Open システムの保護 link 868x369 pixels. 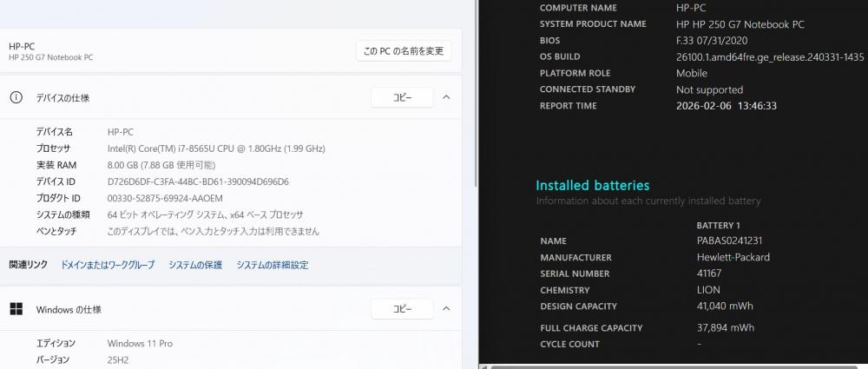coord(195,265)
